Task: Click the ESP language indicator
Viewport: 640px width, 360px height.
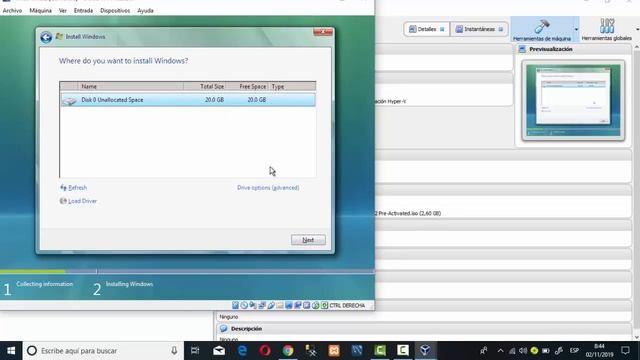Action: click(x=574, y=351)
